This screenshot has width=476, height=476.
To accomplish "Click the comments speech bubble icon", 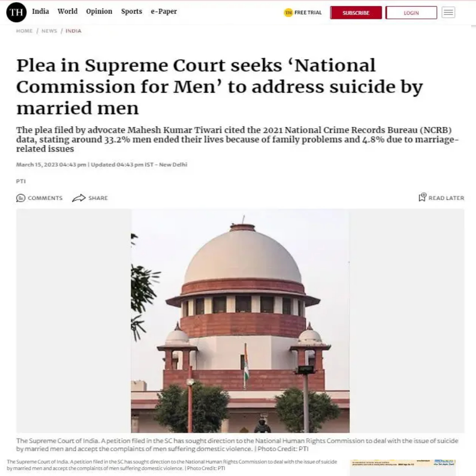I will [21, 198].
